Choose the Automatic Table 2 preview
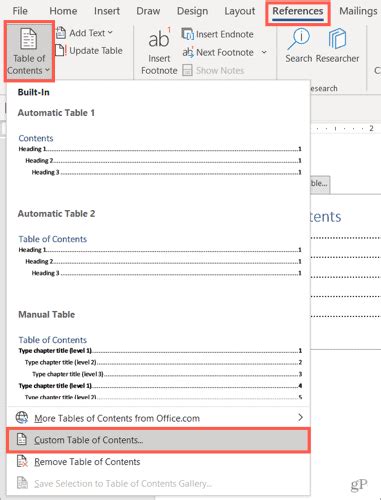 (x=160, y=256)
